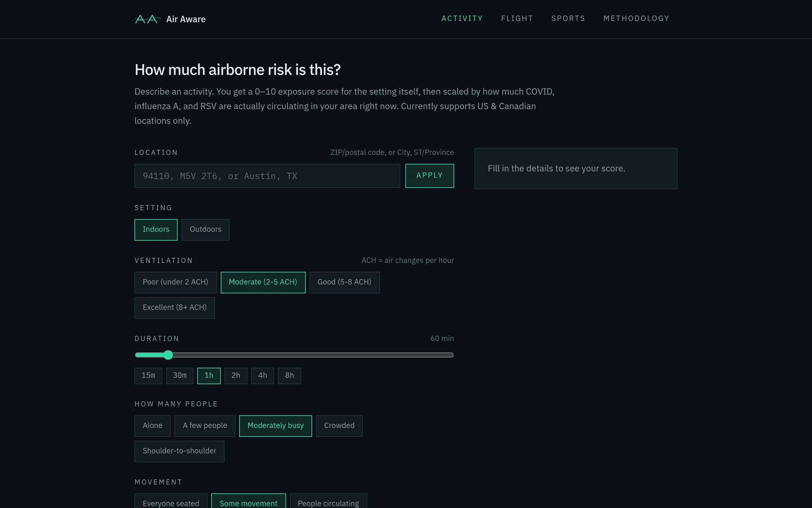This screenshot has height=508, width=812.
Task: Choose Moderate (2-5 ACH) ventilation
Action: [263, 282]
